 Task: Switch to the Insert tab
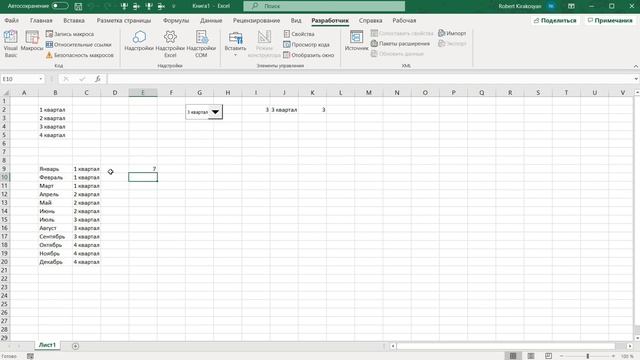[74, 20]
